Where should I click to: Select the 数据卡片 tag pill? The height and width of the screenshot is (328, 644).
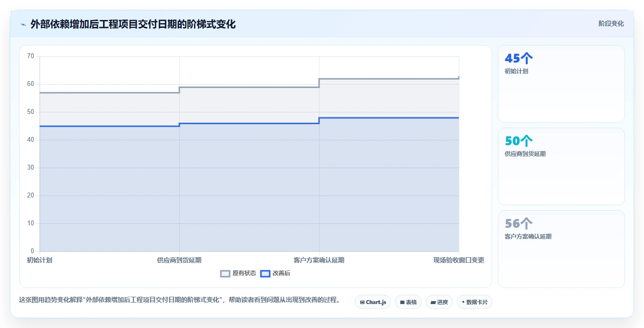(x=474, y=302)
